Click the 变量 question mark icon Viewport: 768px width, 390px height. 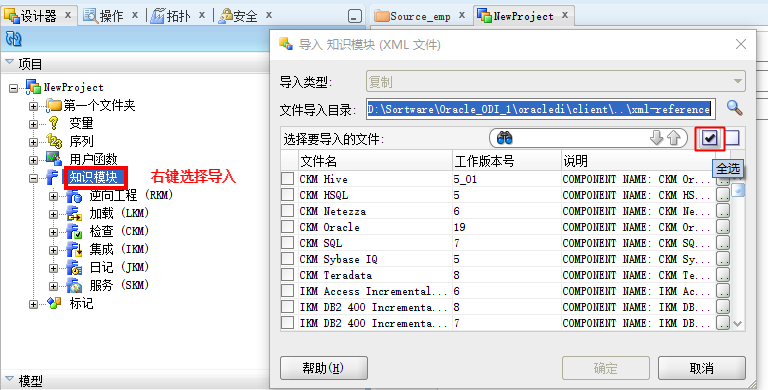pos(53,123)
